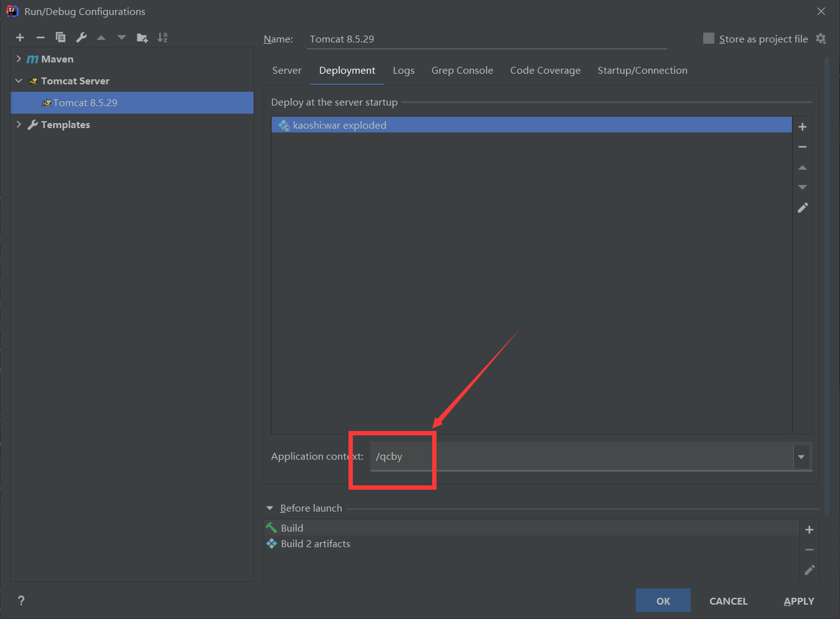The image size is (840, 619).
Task: Move configuration down in left toolbar
Action: (x=122, y=37)
